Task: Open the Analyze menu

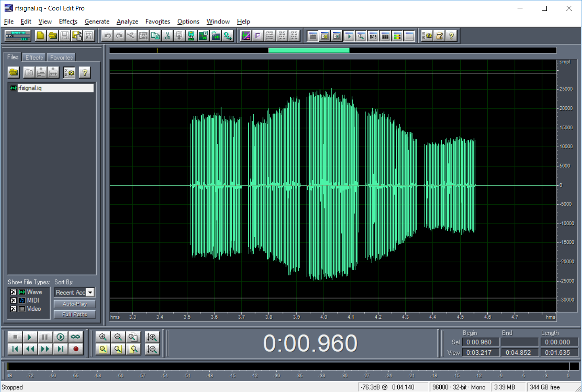Action: 127,21
